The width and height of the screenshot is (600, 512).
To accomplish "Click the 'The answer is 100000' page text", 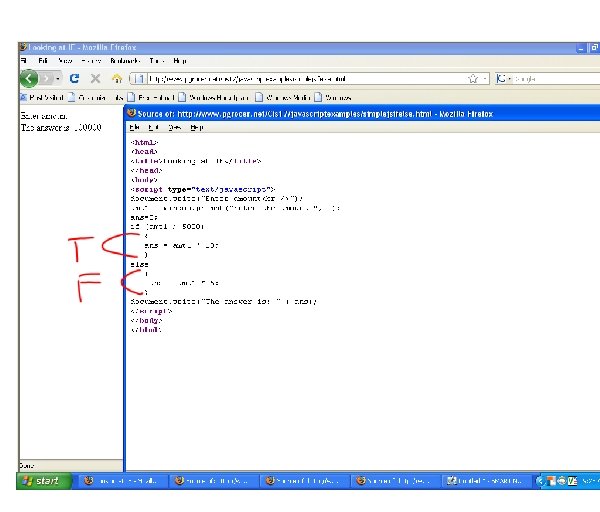I will click(61, 127).
